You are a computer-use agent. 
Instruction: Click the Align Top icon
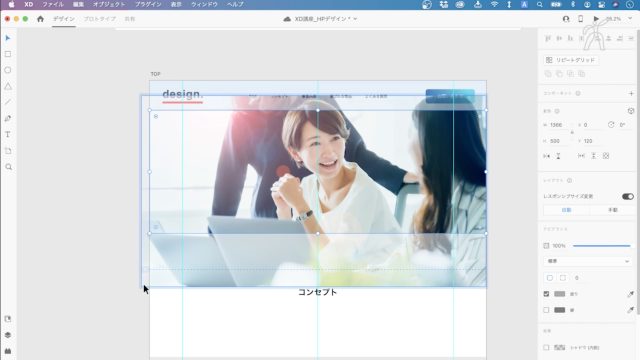[548, 38]
